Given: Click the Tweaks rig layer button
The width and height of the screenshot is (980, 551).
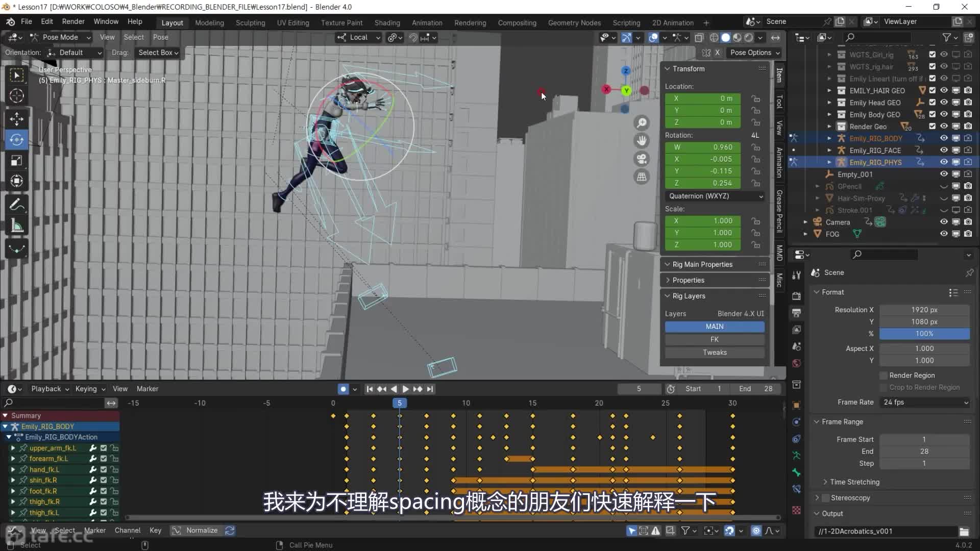Looking at the screenshot, I should [x=714, y=353].
